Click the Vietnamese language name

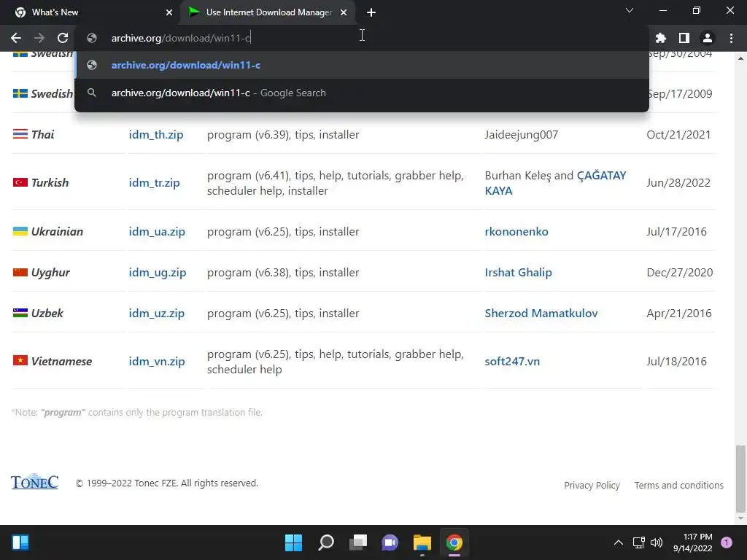pos(61,362)
